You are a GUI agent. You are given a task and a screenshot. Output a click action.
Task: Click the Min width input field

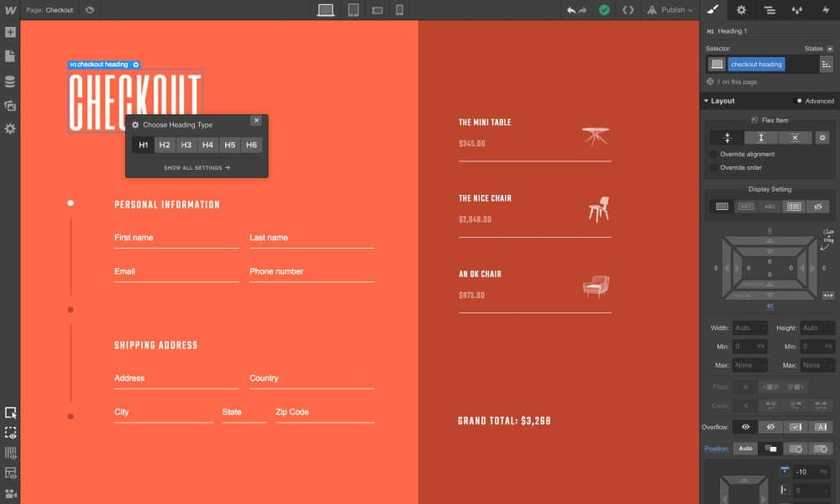748,346
